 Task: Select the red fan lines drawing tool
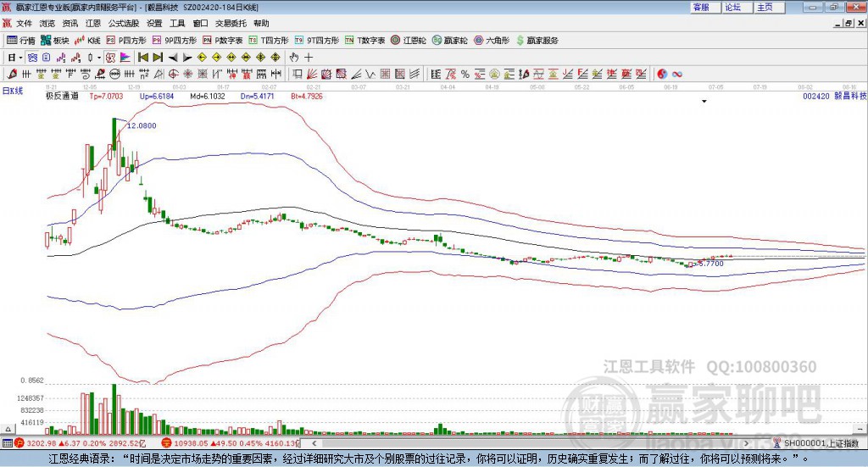312,74
